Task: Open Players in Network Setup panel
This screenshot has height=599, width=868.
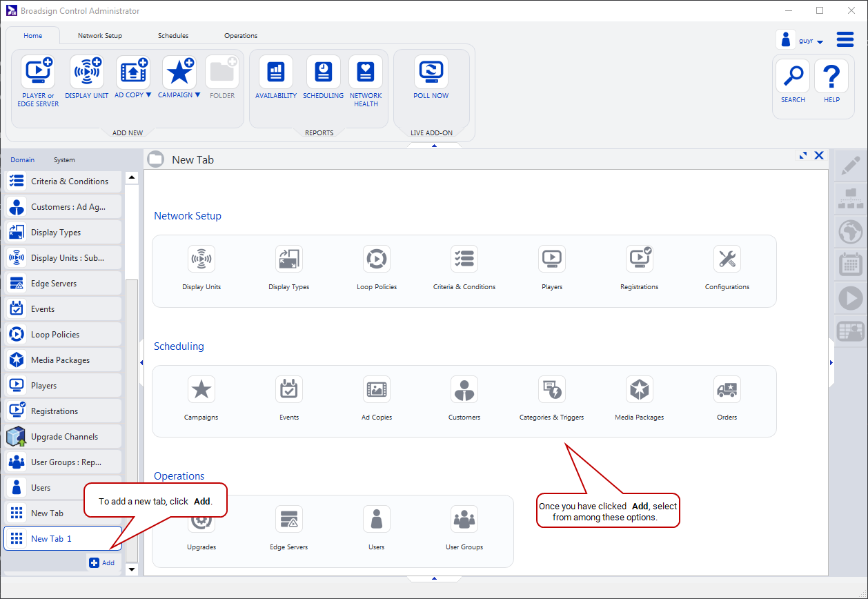Action: (x=552, y=268)
